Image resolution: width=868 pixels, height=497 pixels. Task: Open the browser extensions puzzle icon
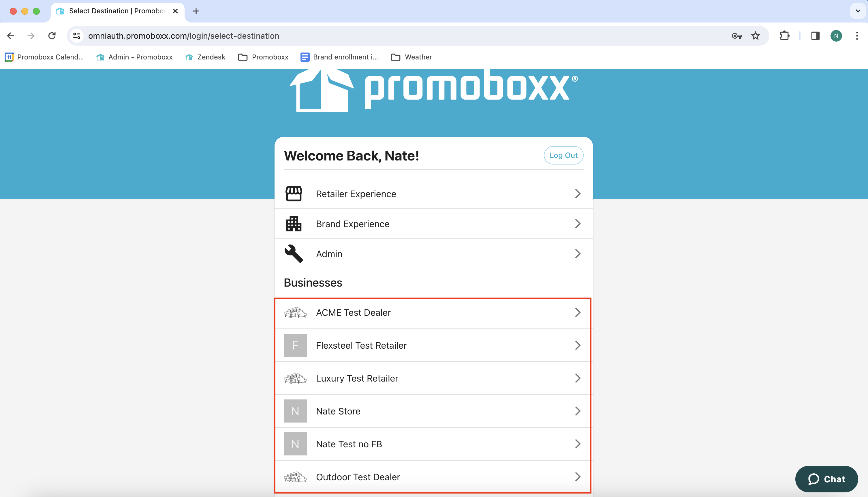tap(785, 35)
